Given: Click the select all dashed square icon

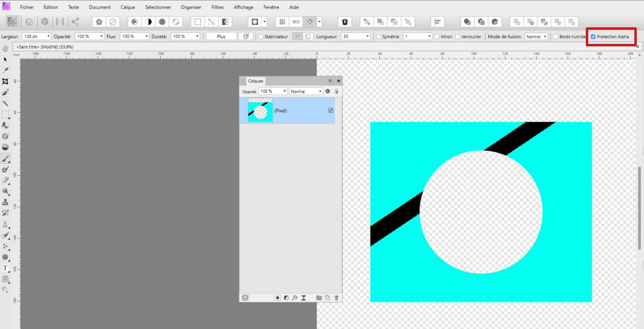Looking at the screenshot, I should 198,22.
